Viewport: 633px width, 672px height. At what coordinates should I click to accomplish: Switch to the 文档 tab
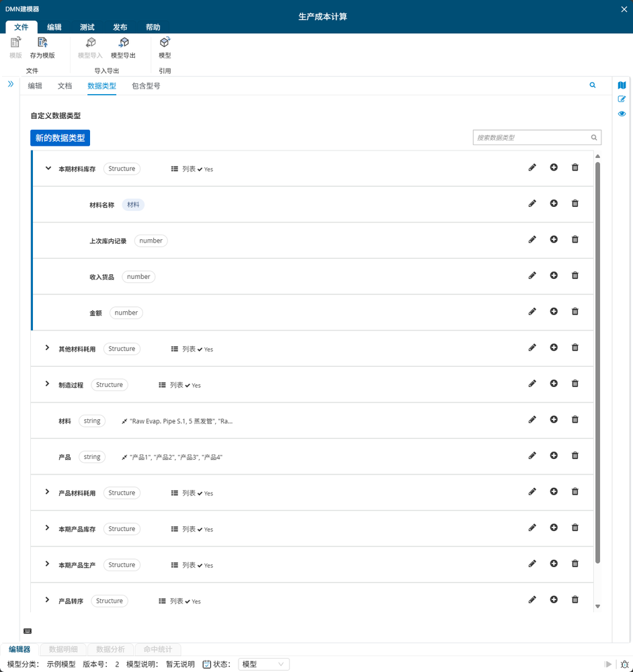click(65, 86)
